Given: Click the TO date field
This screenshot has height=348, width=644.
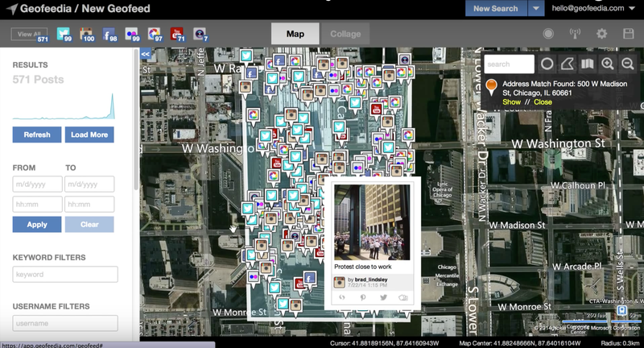Looking at the screenshot, I should click(x=89, y=184).
